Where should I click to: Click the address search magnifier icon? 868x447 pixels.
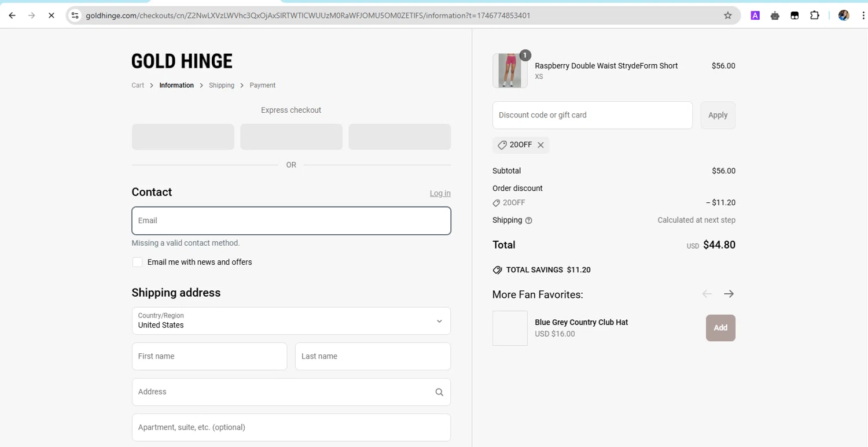(x=439, y=392)
